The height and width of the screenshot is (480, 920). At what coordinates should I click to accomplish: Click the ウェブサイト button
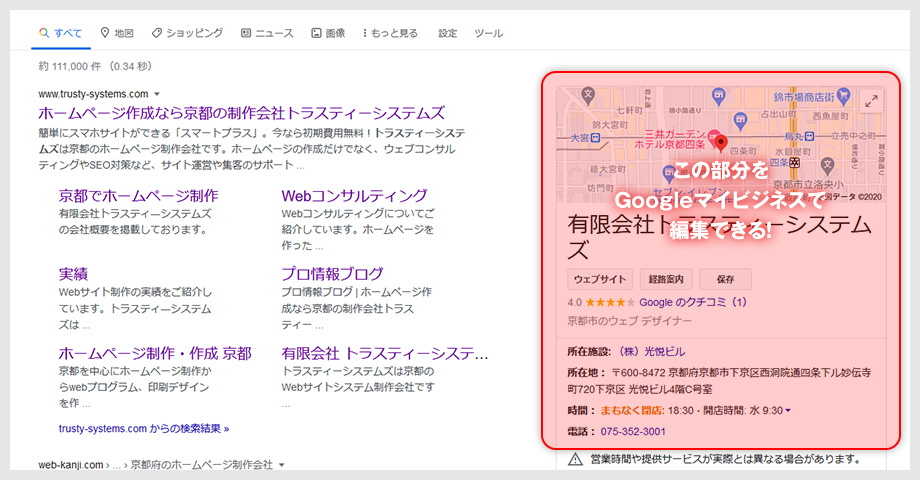(x=600, y=279)
